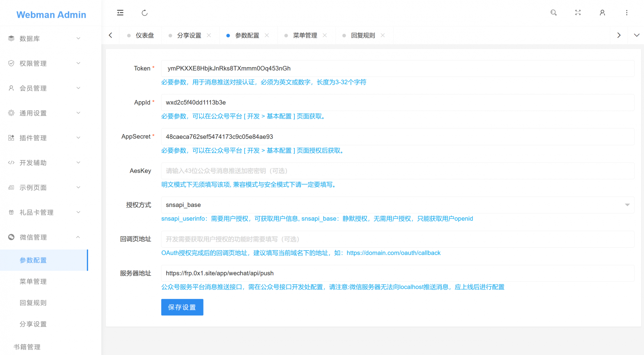The image size is (644, 355).
Task: Click the 礼品卡管理 gift icon
Action: [x=11, y=212]
